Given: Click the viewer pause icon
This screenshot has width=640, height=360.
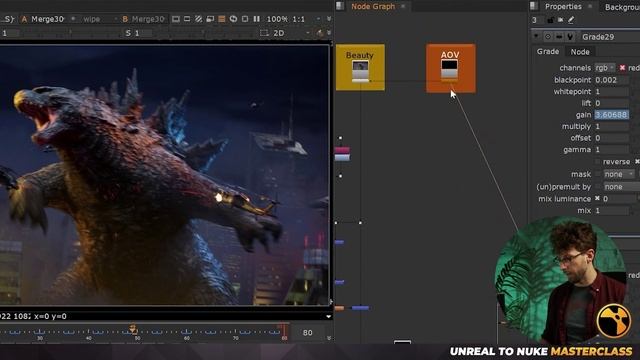Looking at the screenshot, I should (257, 19).
